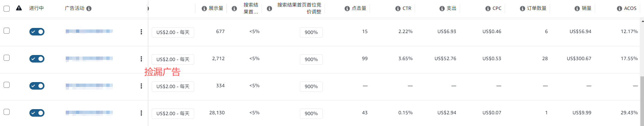Click the info icon beside ACOS header
Viewport: 644px width, 126px height.
click(x=619, y=9)
